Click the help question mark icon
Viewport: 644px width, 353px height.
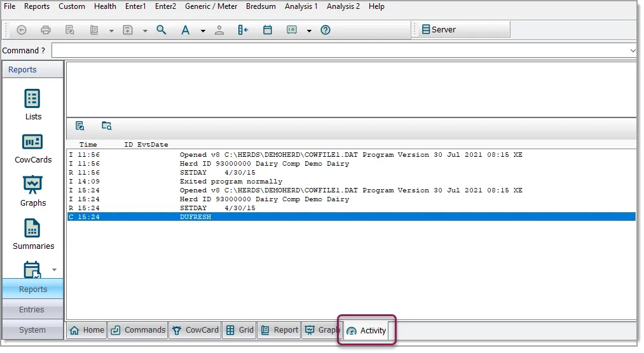pos(325,30)
